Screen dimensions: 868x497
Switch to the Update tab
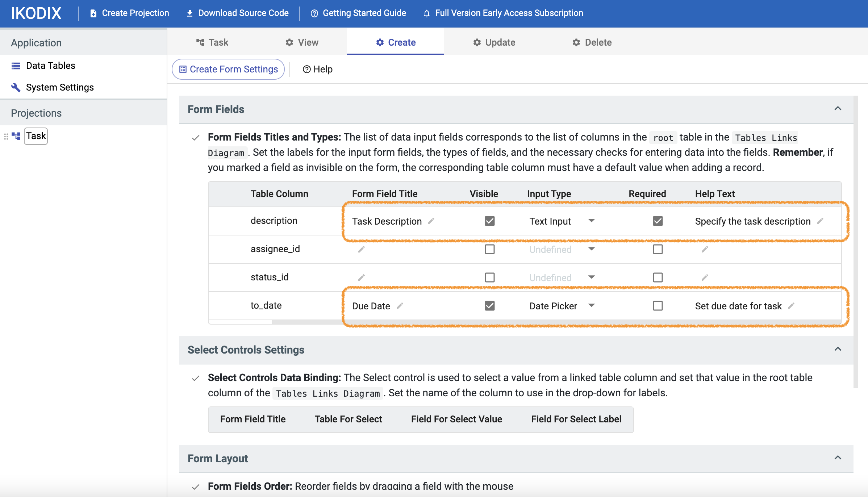point(494,42)
